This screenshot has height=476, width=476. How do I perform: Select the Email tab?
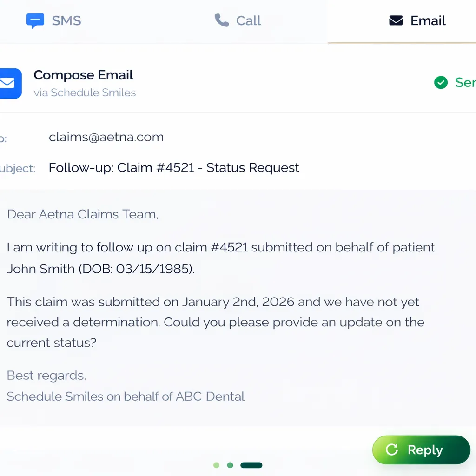pos(417,21)
